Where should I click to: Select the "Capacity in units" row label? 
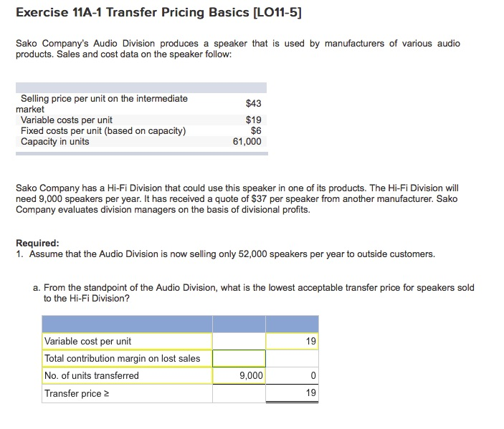55,141
